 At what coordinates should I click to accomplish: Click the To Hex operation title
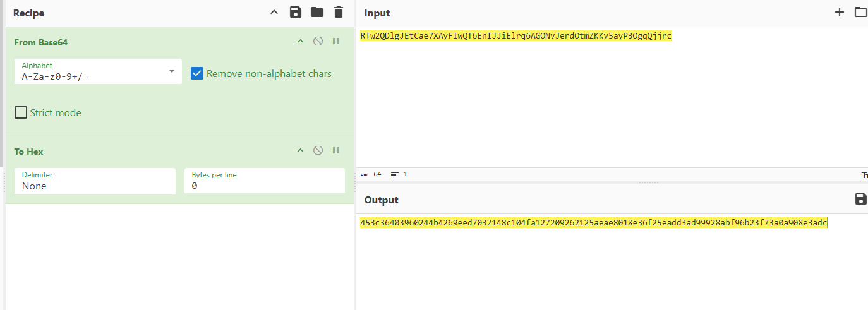(29, 152)
